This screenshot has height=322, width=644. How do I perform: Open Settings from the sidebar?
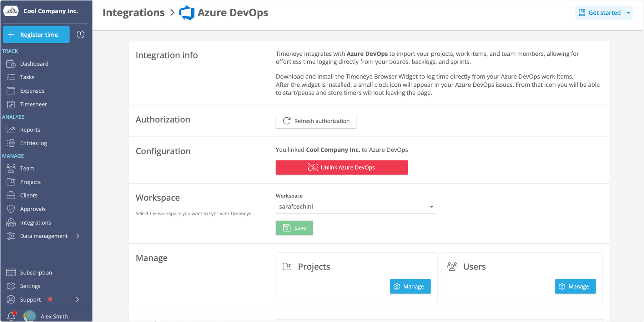tap(30, 286)
